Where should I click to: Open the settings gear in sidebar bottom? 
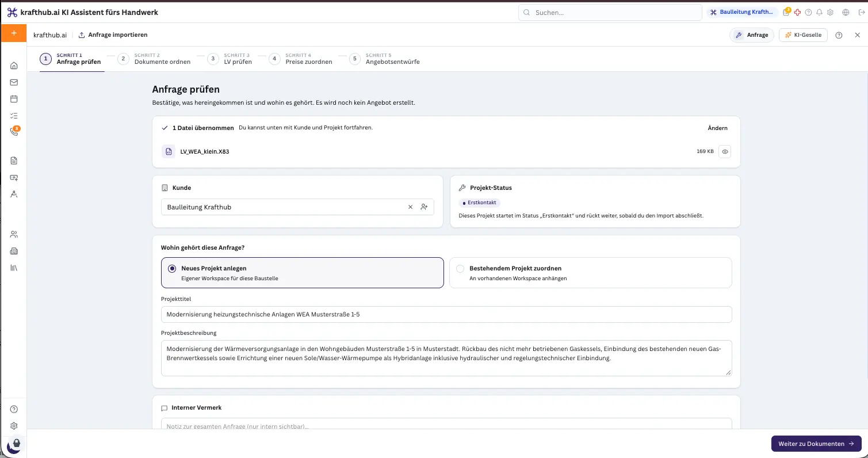coord(14,426)
